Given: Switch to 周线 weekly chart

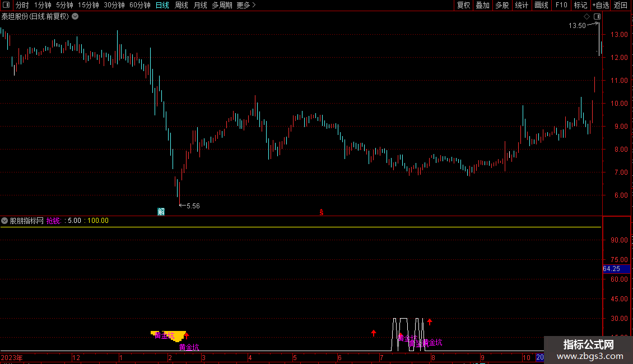Looking at the screenshot, I should (181, 5).
